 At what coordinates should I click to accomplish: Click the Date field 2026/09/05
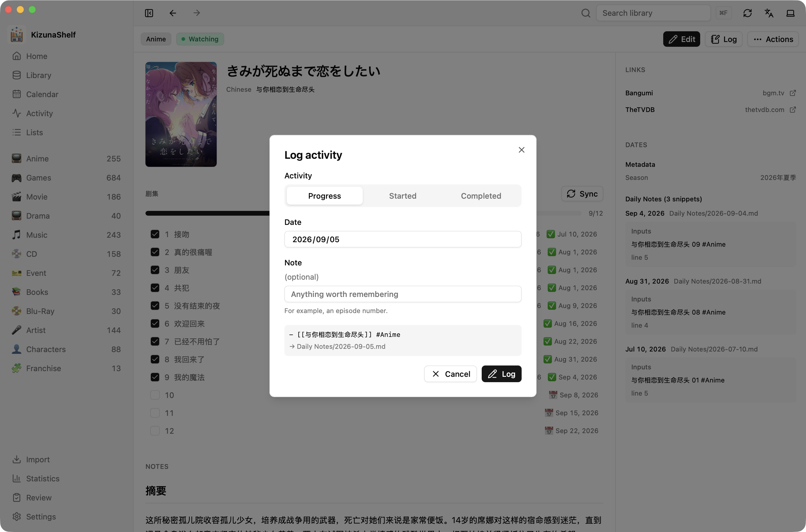pyautogui.click(x=403, y=239)
